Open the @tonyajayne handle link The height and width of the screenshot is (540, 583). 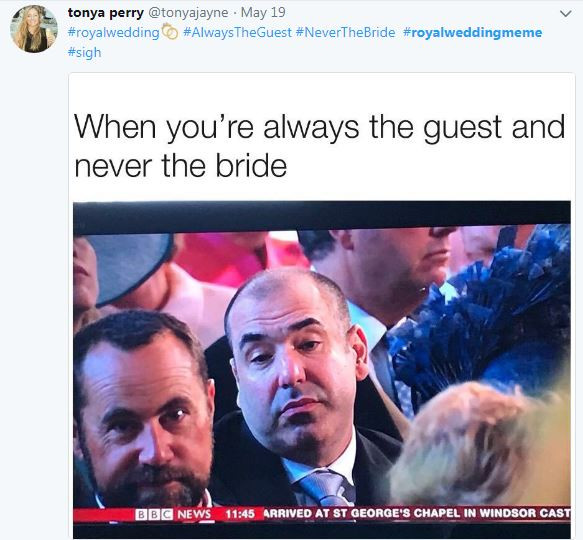pyautogui.click(x=188, y=13)
